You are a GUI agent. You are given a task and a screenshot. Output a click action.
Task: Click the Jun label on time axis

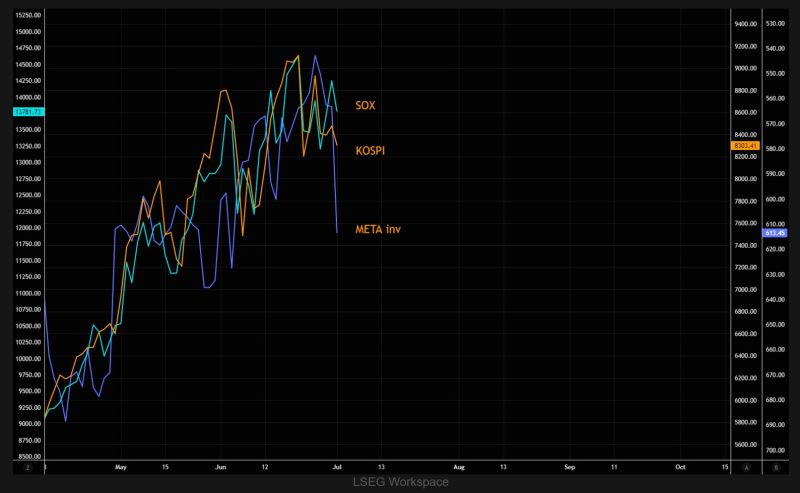[220, 467]
